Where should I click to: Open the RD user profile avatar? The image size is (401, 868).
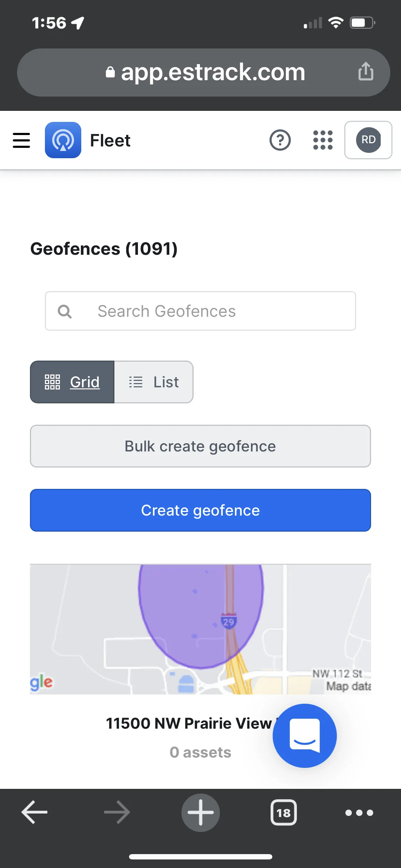tap(369, 140)
